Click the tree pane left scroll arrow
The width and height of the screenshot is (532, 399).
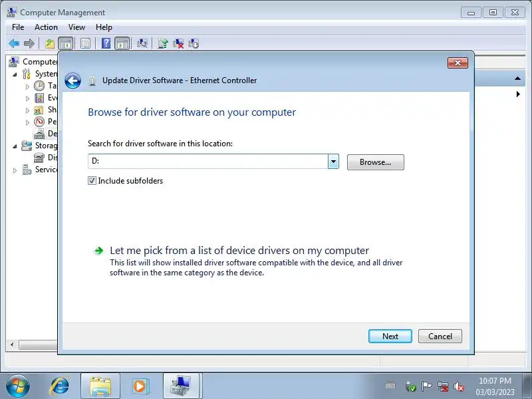12,344
